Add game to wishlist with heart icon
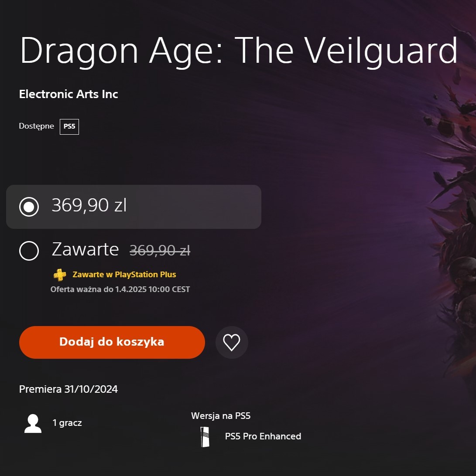 232,343
